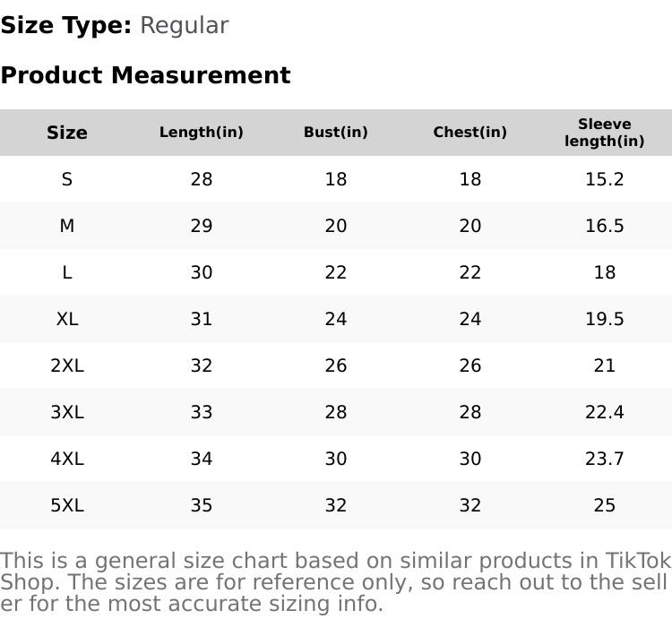Select the 4XL size row label
The width and height of the screenshot is (672, 636).
click(x=67, y=459)
